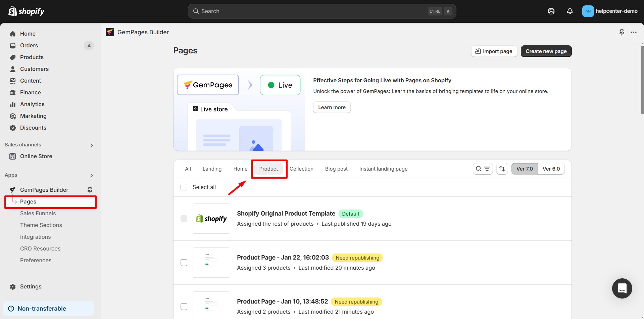Check the Product Page - Jan 22 row

[x=184, y=263]
